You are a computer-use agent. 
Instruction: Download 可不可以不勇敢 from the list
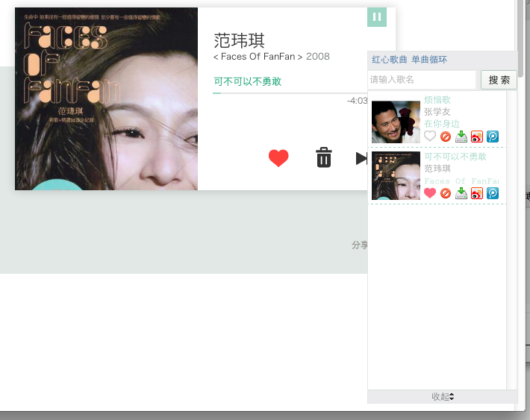coord(461,193)
